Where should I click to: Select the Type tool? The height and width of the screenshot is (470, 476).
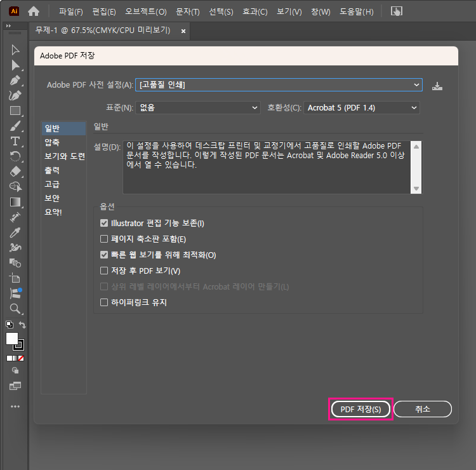pyautogui.click(x=15, y=141)
